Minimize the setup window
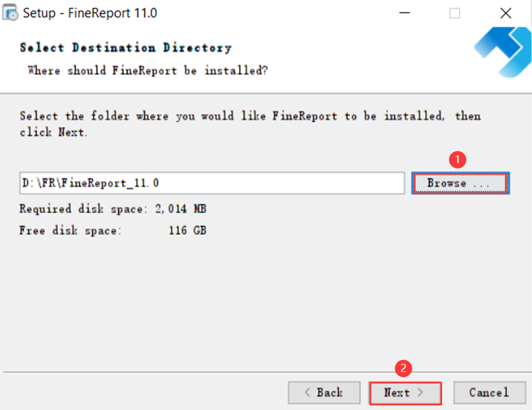Viewport: 532px width, 410px height. point(405,13)
